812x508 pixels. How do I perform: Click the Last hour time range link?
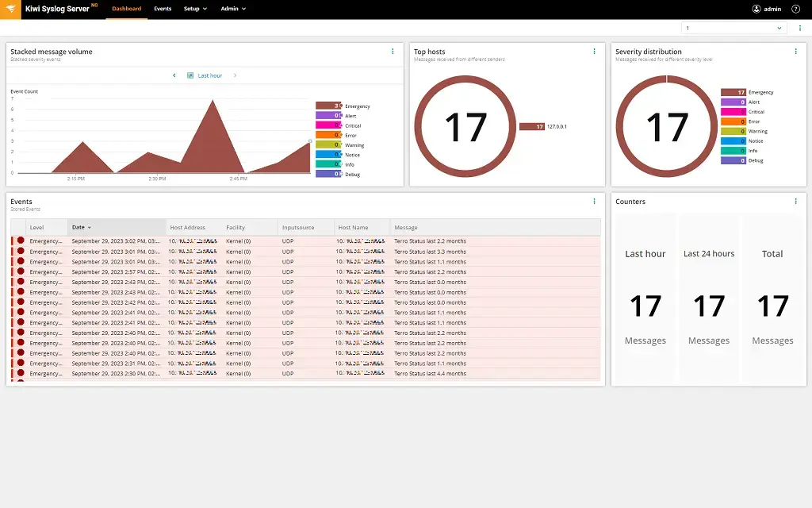coord(209,75)
